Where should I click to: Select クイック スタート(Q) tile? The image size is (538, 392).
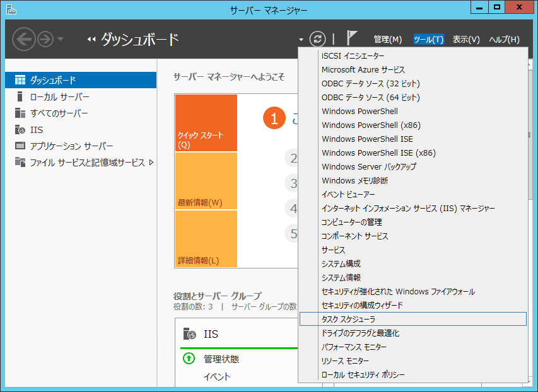click(206, 123)
